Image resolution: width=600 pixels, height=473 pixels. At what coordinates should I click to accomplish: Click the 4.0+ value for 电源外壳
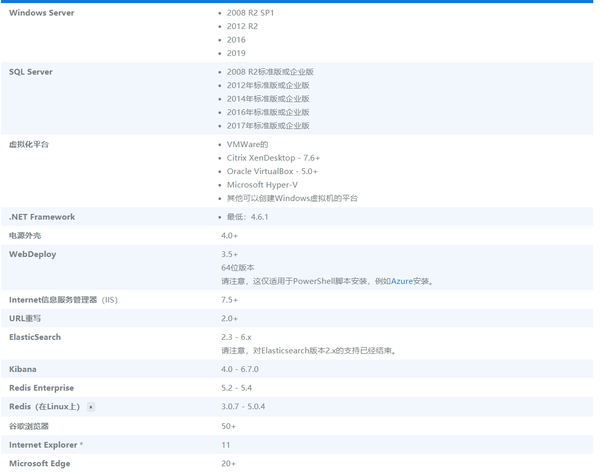tap(229, 236)
